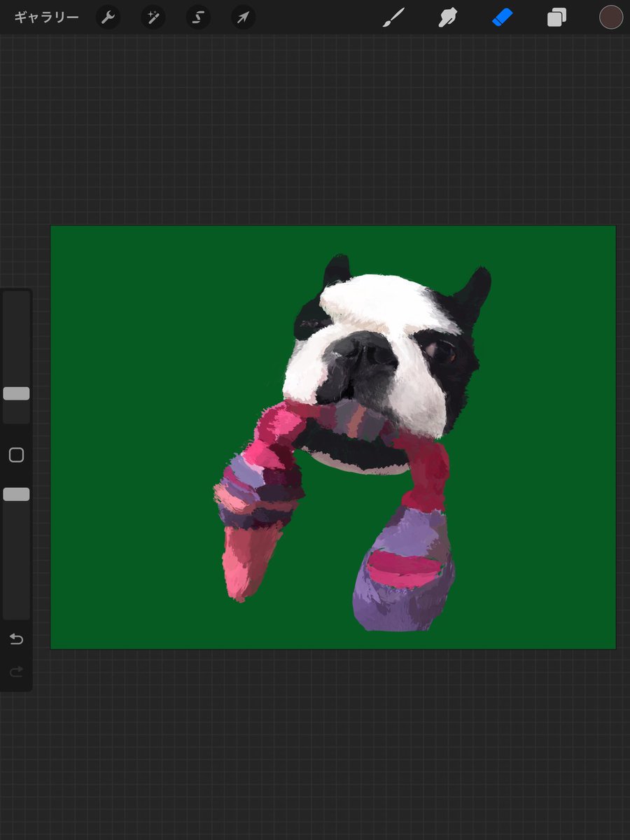Open the active color picker circle

(611, 17)
